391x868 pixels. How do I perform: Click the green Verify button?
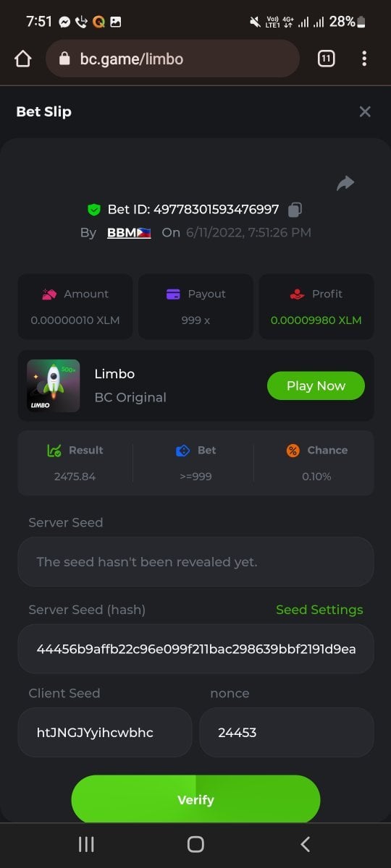pos(195,799)
